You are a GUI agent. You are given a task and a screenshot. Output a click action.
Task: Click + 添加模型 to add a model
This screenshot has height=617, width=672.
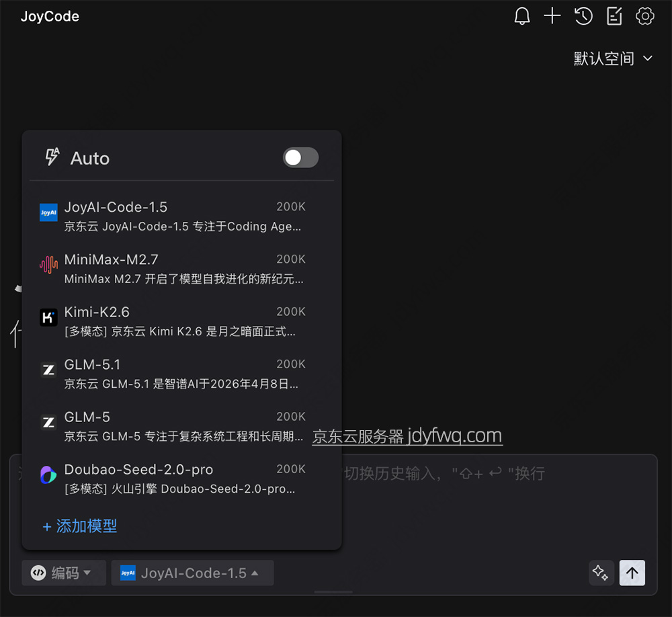click(x=80, y=526)
